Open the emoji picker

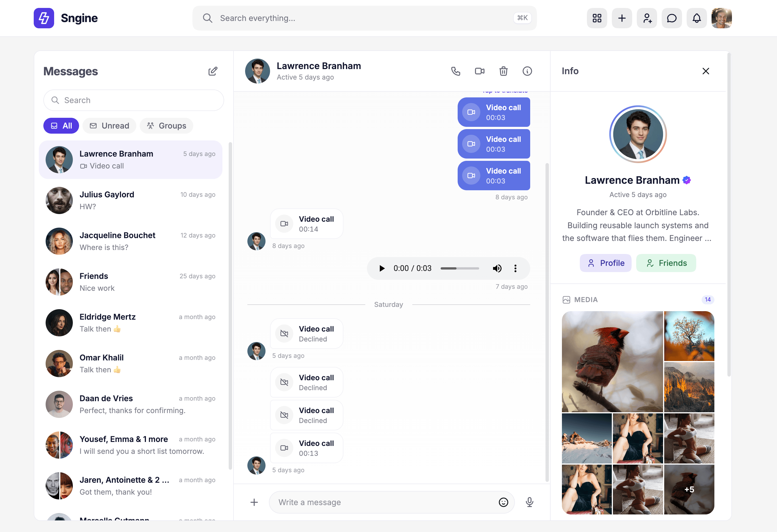504,502
